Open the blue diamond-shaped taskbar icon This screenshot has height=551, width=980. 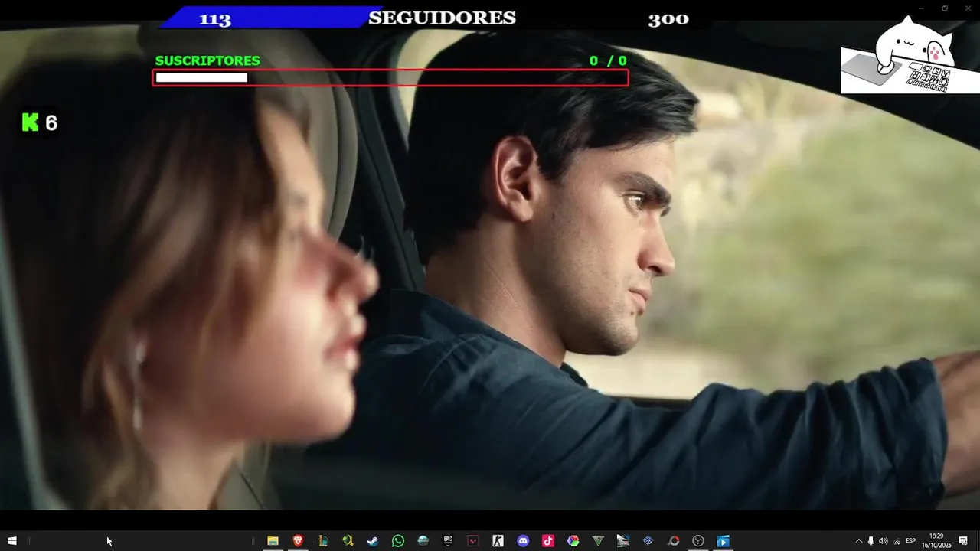click(648, 541)
